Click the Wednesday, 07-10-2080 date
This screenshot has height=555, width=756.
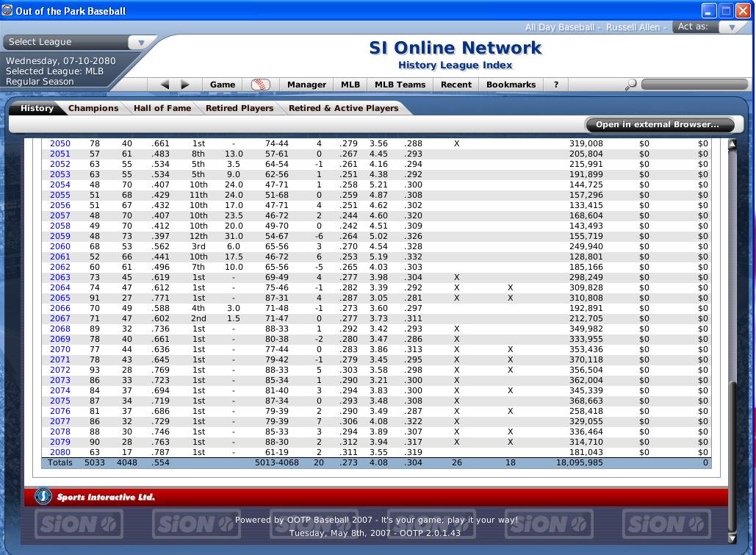pyautogui.click(x=61, y=61)
